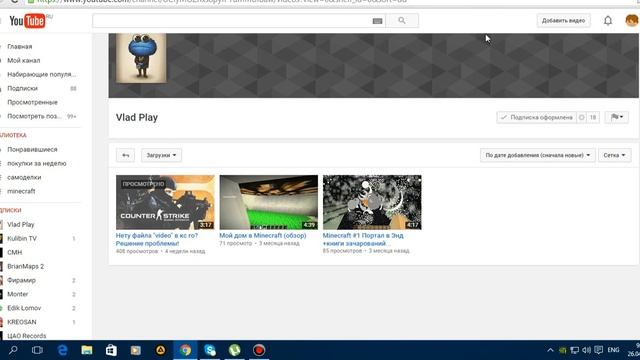Show hidden tray icons chevron
This screenshot has height=360, width=640.
pos(550,350)
